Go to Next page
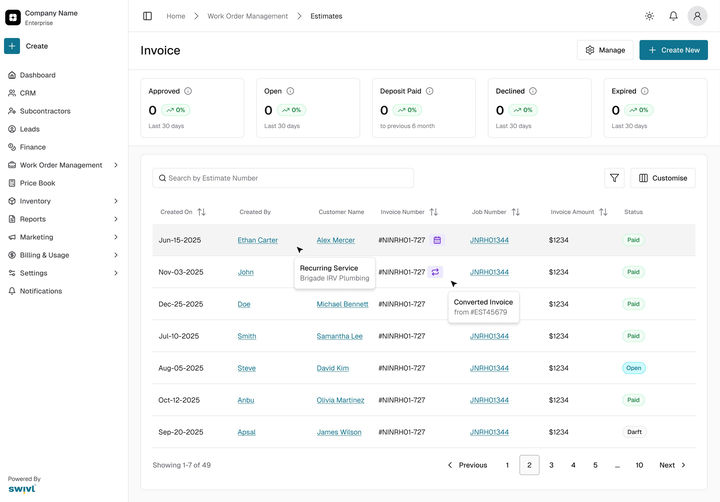The height and width of the screenshot is (502, 720). (x=673, y=465)
